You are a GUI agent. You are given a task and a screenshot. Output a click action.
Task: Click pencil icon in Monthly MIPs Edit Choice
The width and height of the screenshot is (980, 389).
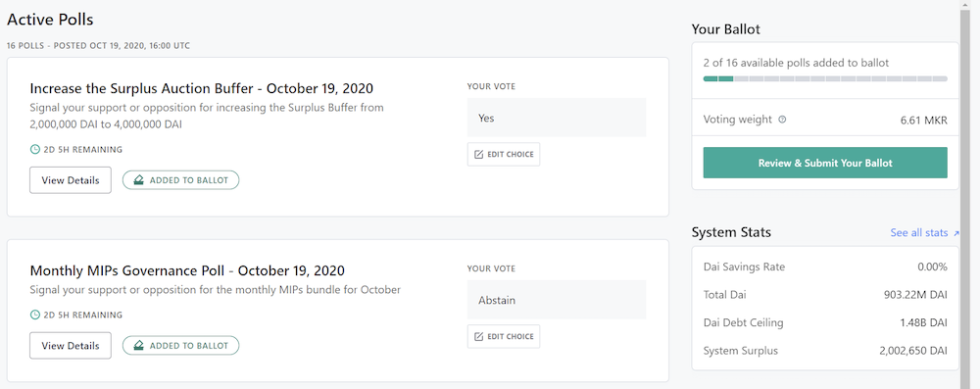tap(479, 336)
